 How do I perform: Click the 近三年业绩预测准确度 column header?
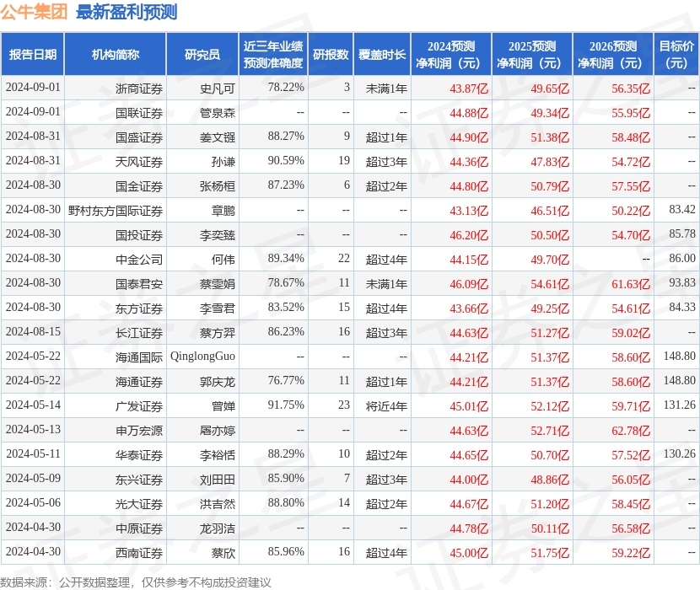[x=273, y=55]
